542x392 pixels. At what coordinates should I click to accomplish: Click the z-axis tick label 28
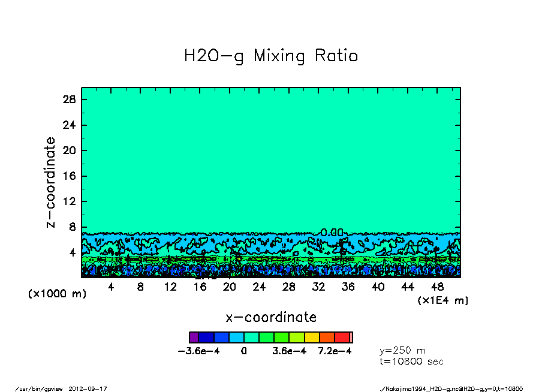(x=69, y=99)
